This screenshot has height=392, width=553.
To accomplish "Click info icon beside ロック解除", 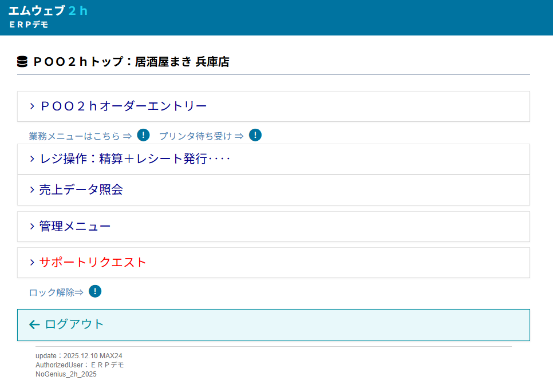I will pos(95,292).
